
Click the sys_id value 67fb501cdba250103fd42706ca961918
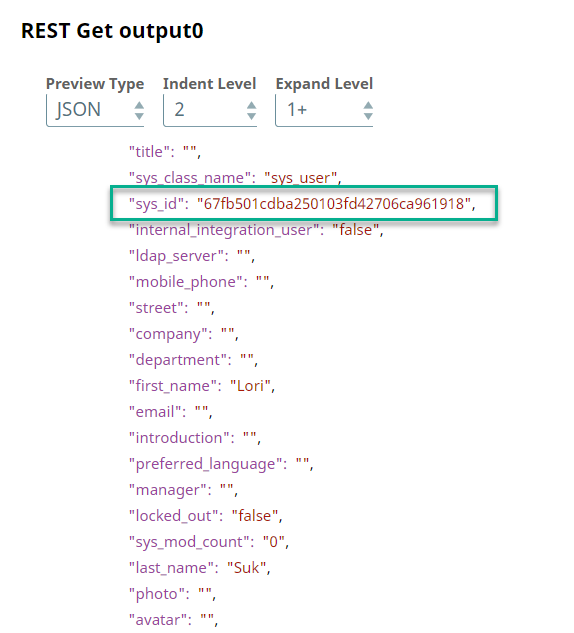pos(334,204)
